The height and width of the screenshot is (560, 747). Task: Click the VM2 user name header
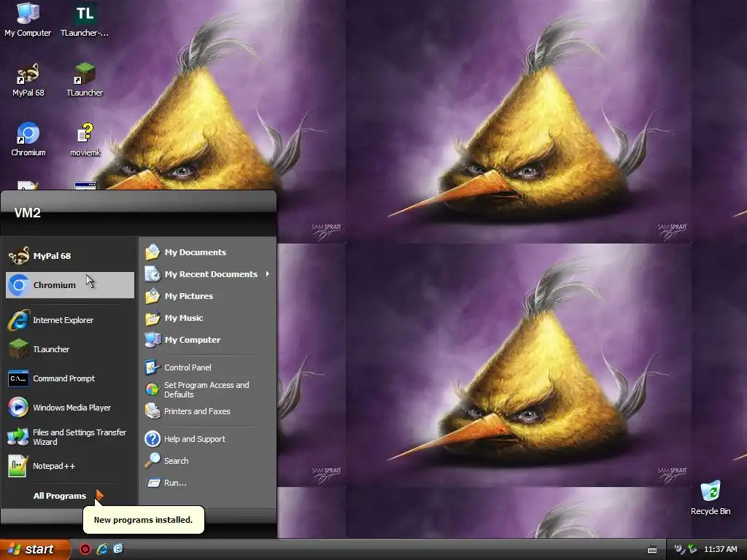27,213
